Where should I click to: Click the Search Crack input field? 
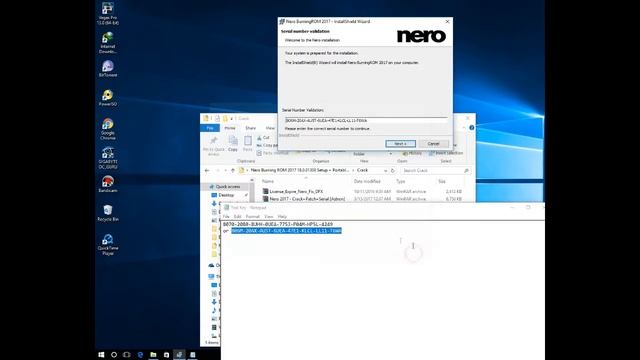coord(435,170)
